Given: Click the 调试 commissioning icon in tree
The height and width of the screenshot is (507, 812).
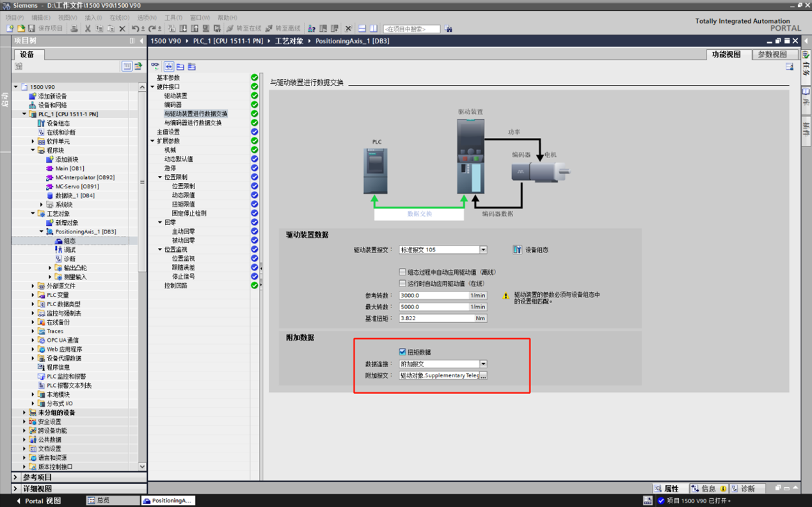Looking at the screenshot, I should (58, 250).
